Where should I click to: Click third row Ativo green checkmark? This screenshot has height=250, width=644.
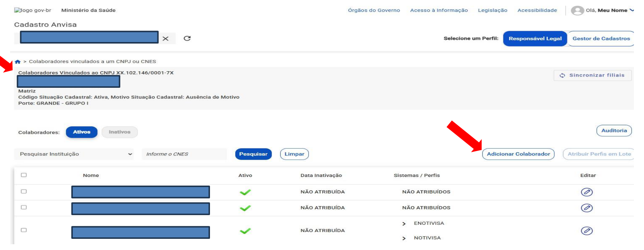(x=245, y=231)
